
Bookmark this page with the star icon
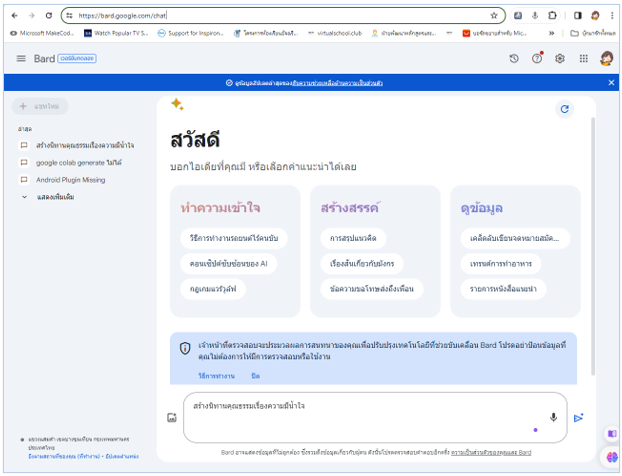click(x=494, y=15)
